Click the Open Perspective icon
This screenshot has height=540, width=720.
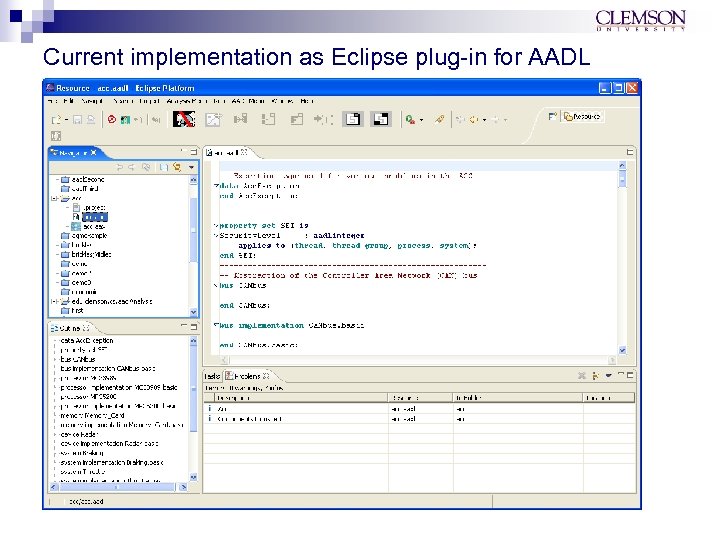pos(552,117)
